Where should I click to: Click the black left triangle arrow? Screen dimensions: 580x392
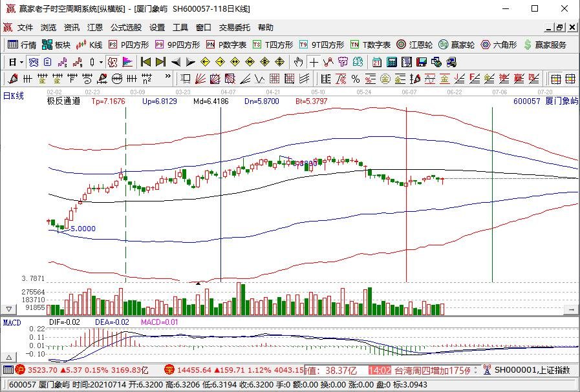tap(176, 62)
